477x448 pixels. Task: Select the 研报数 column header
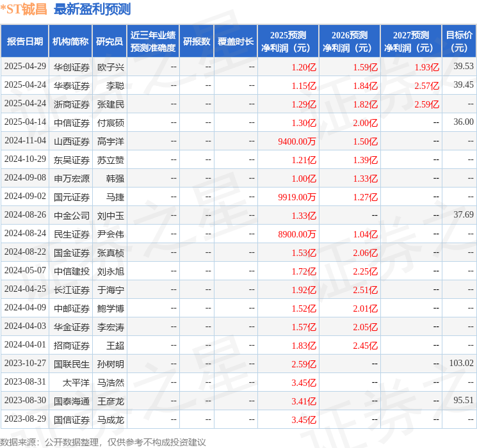197,42
